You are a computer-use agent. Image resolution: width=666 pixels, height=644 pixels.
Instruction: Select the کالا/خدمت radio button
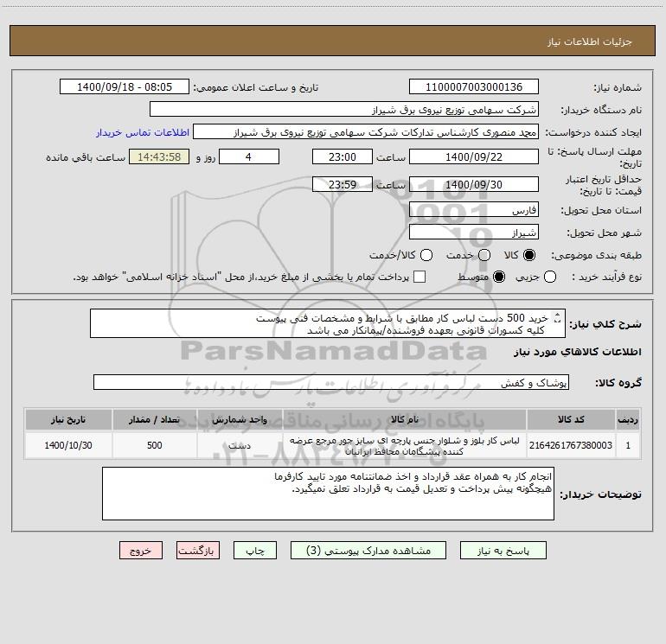click(x=426, y=255)
